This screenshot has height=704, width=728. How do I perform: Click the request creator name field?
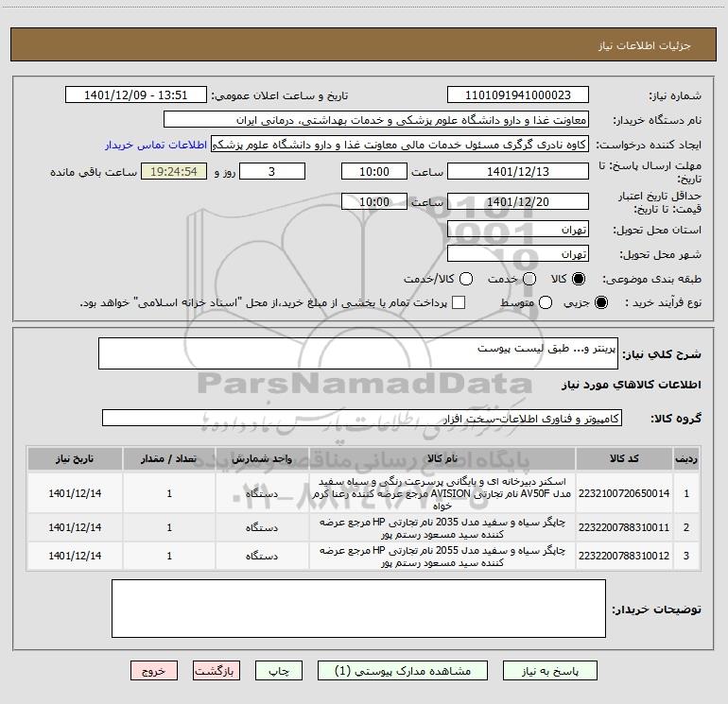point(399,145)
